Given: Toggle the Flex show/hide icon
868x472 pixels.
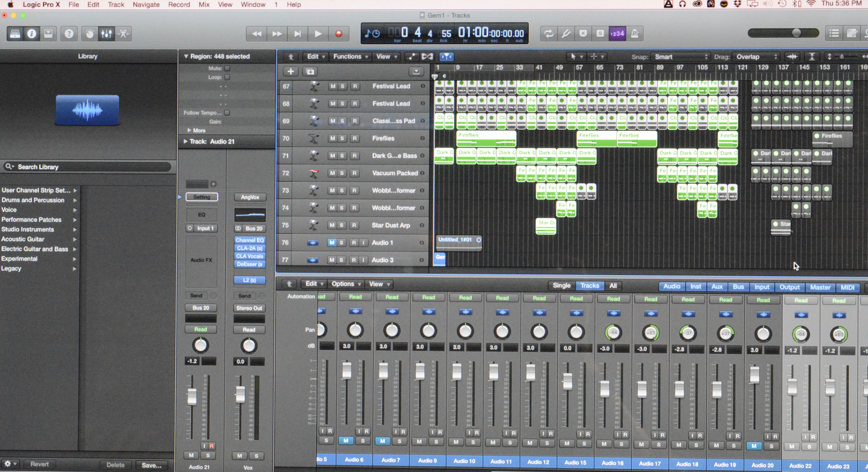Looking at the screenshot, I should tap(427, 57).
